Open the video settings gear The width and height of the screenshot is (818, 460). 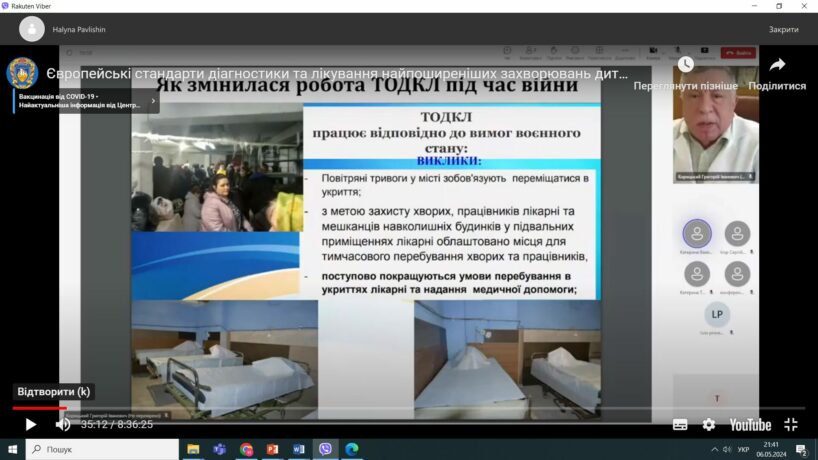coord(709,424)
